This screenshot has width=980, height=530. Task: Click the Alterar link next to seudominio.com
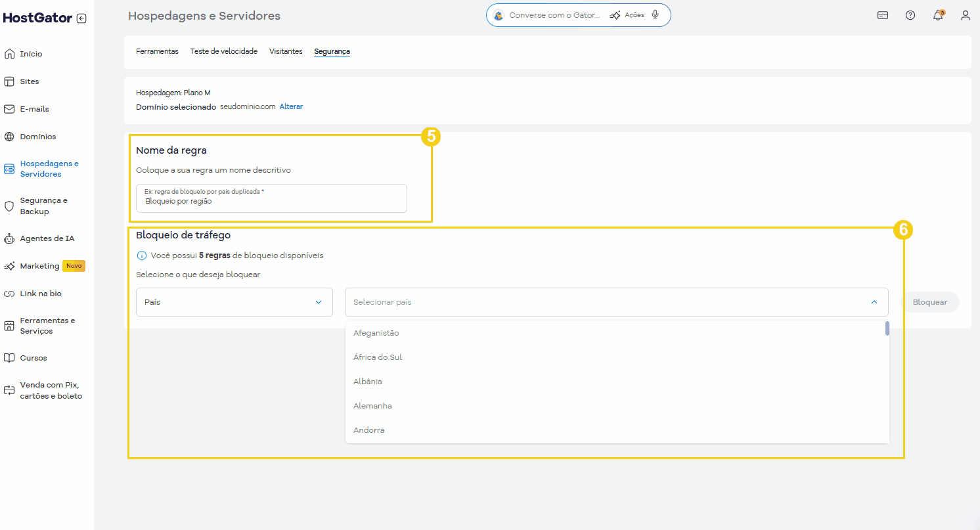tap(291, 106)
